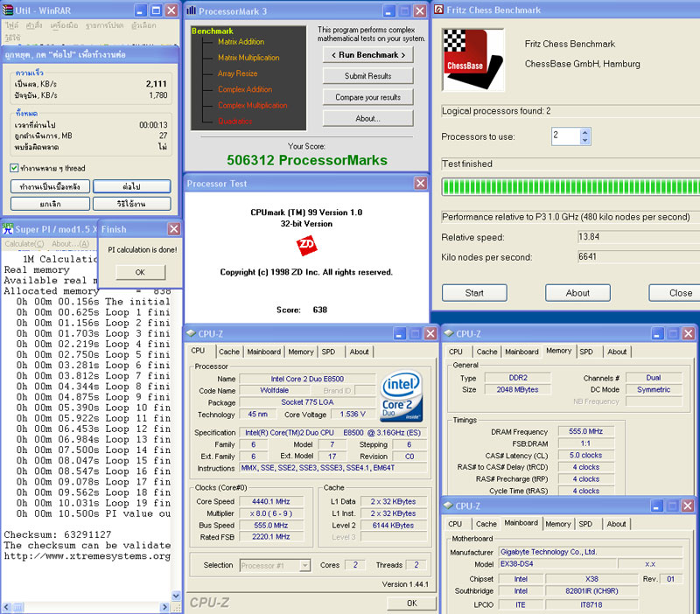Screen dimensions: 700x614
Task: Click DRAM Frequency value 555.0 MHz
Action: (x=585, y=431)
